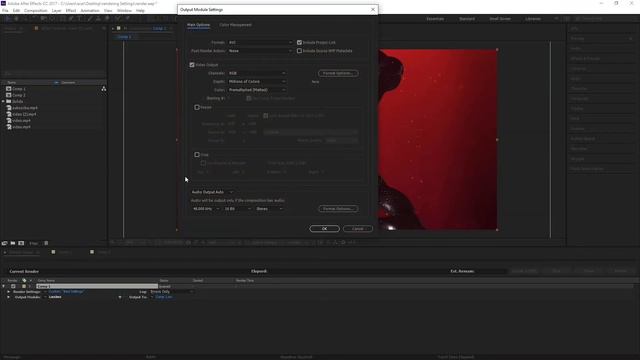
Task: Open the Audio Output Auto dropdown
Action: pos(212,192)
